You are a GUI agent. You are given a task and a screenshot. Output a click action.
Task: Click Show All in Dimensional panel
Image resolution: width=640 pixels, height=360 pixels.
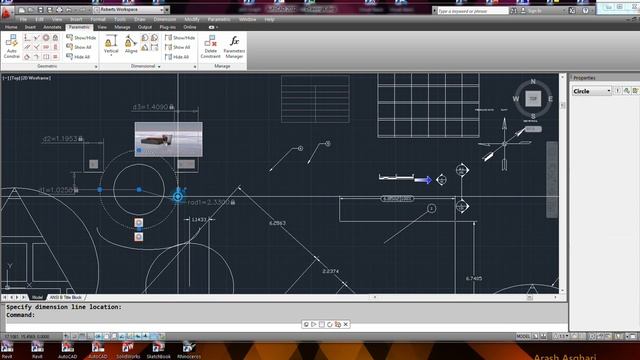pyautogui.click(x=178, y=47)
